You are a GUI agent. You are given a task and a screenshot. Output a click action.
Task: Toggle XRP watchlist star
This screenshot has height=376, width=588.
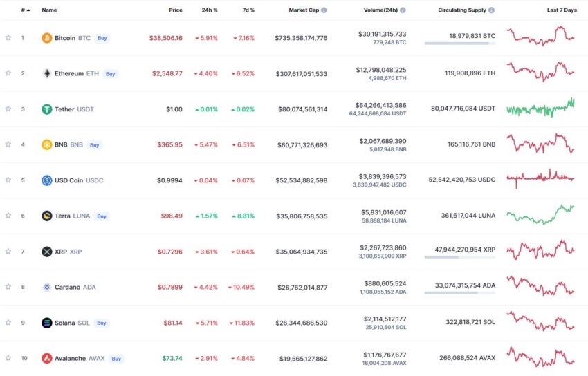8,251
